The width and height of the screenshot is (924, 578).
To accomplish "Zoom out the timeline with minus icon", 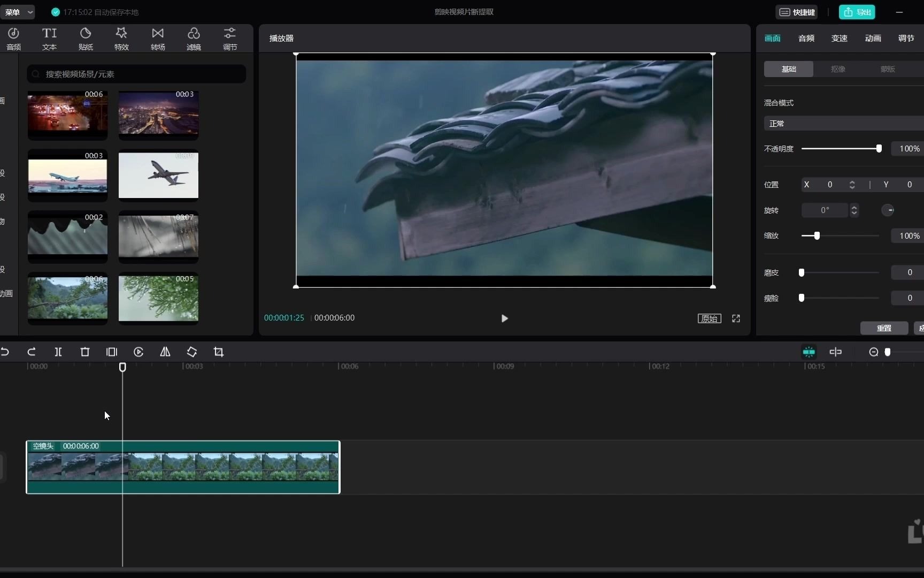I will (874, 352).
